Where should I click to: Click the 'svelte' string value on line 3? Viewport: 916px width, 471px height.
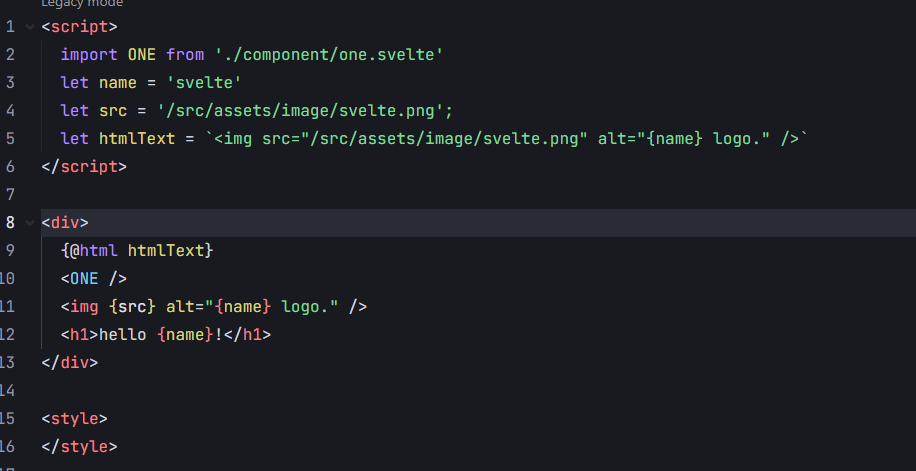click(204, 83)
